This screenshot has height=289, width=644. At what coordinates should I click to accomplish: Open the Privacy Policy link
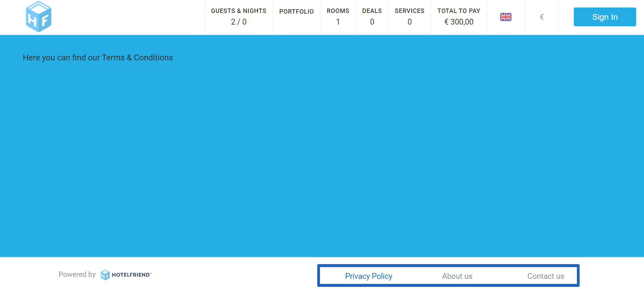point(369,276)
